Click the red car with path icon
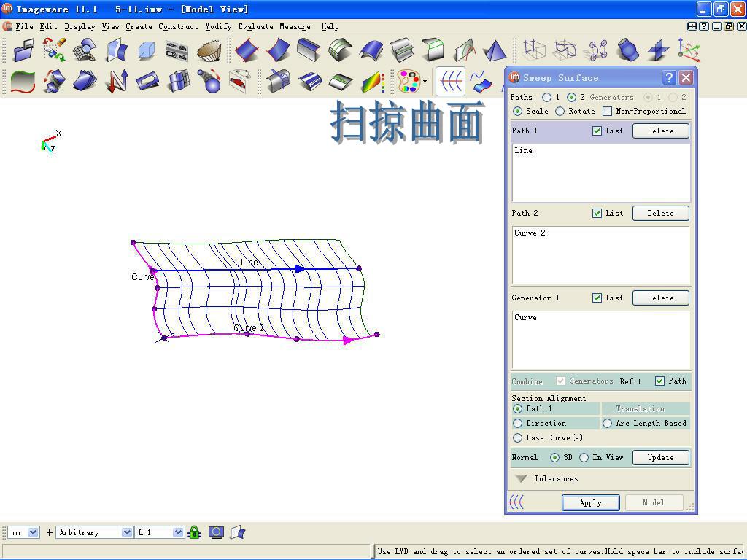 pos(239,82)
